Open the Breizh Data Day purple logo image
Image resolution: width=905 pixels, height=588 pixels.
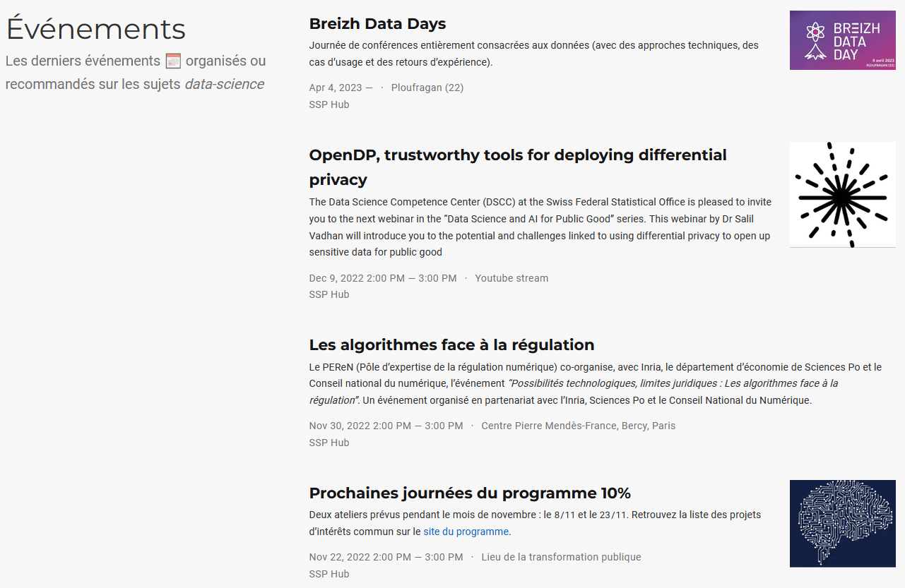(842, 40)
